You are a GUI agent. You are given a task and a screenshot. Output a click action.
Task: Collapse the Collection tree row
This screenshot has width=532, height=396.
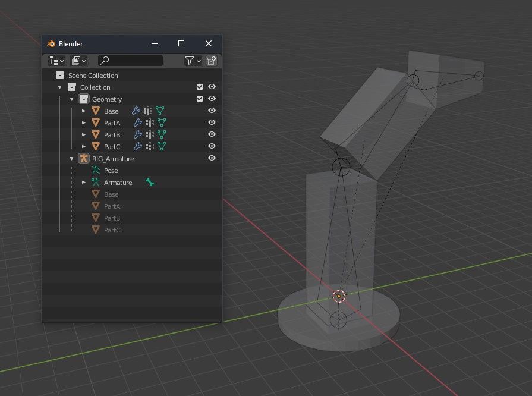coord(59,87)
